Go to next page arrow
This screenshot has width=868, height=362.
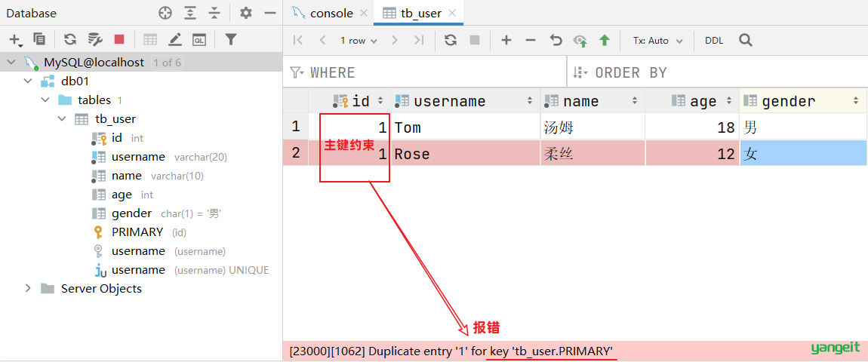tap(394, 40)
